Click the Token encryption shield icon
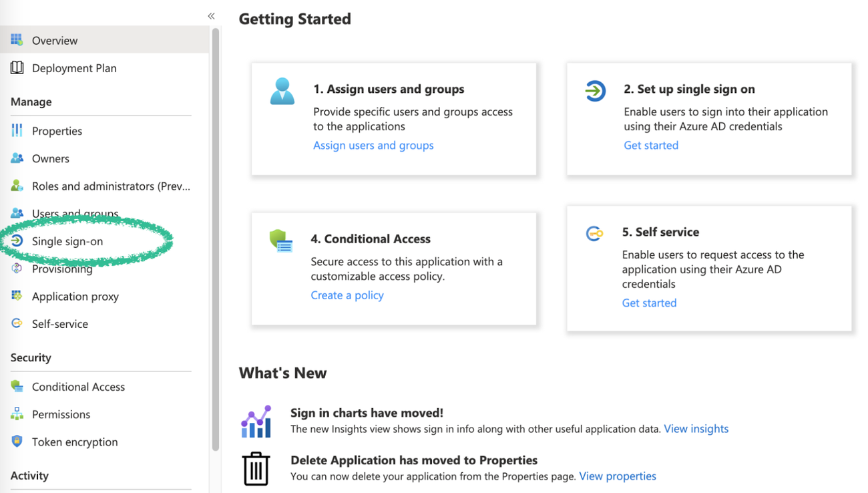 point(17,441)
